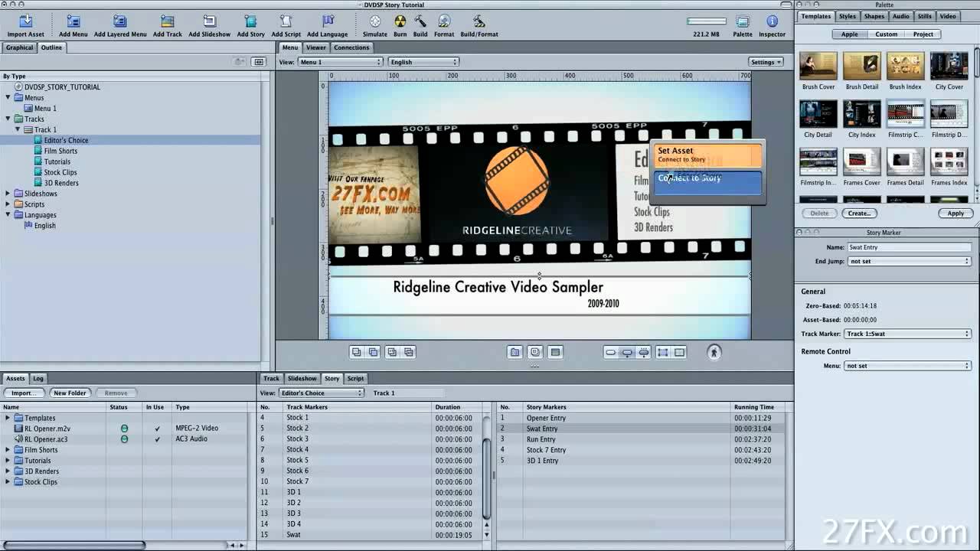Open the End Jump dropdown
Screen dimensions: 980x551
[909, 261]
